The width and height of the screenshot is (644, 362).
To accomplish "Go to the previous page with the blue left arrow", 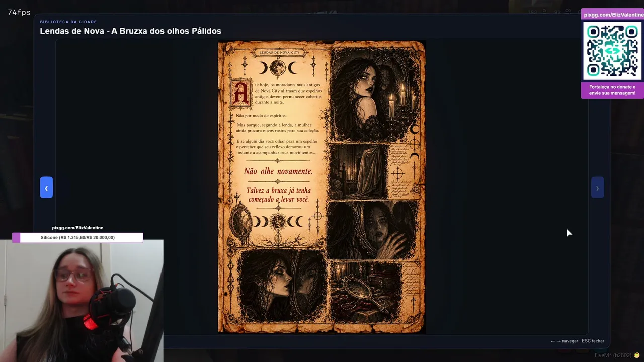I will [46, 188].
